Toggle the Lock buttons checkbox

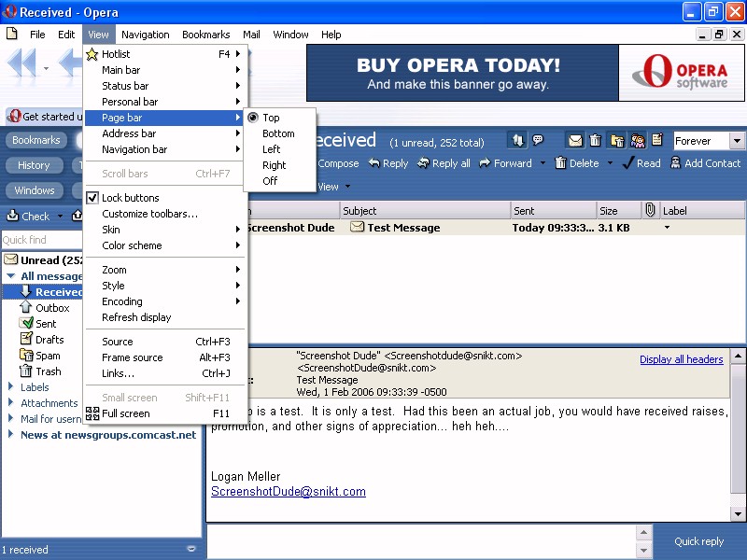(92, 198)
